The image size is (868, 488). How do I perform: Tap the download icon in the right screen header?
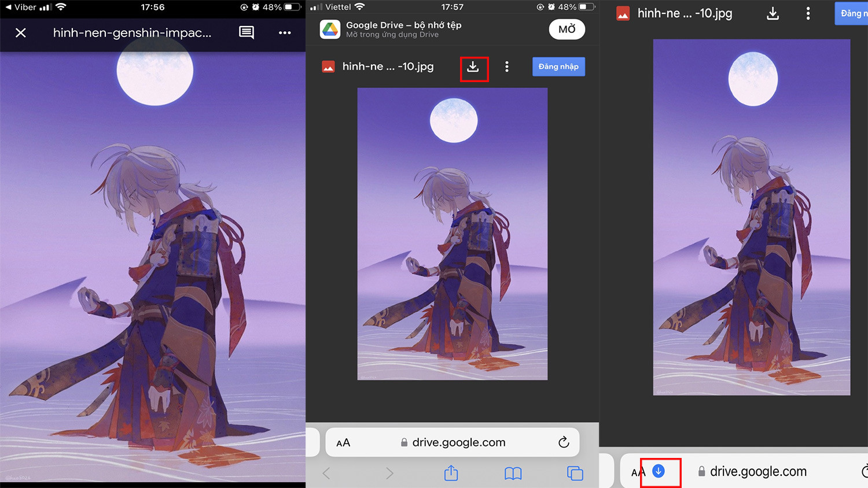click(x=773, y=13)
